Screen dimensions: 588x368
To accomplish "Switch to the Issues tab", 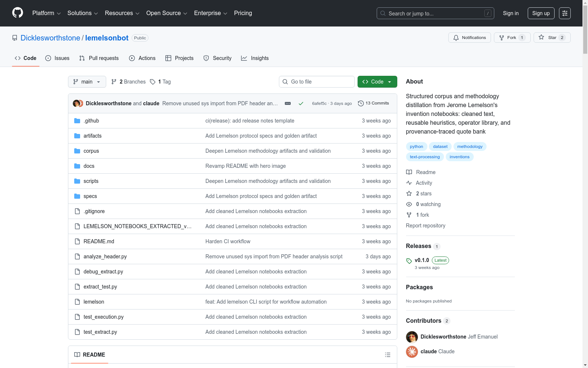I will (x=57, y=58).
